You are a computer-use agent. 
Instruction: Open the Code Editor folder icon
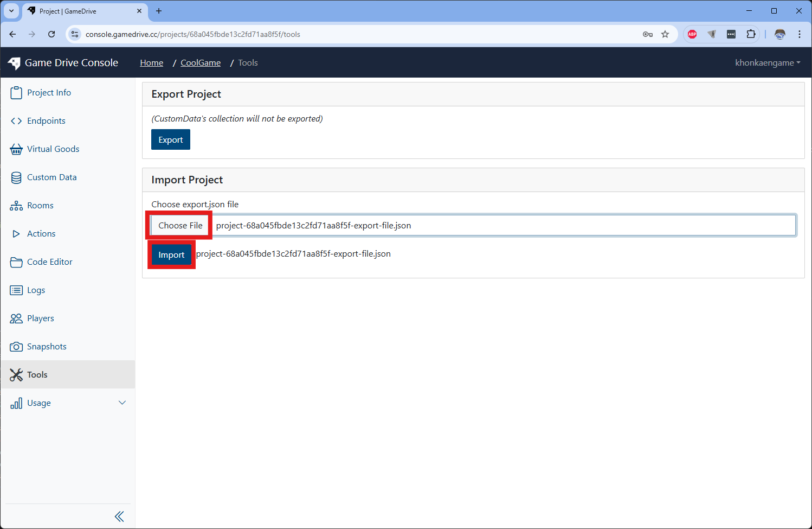click(x=16, y=262)
